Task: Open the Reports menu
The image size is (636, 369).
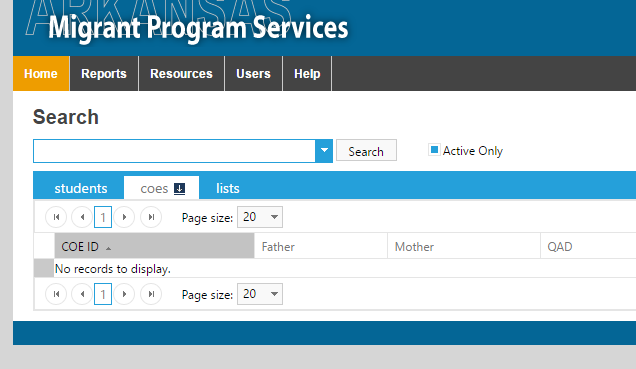Action: point(104,74)
